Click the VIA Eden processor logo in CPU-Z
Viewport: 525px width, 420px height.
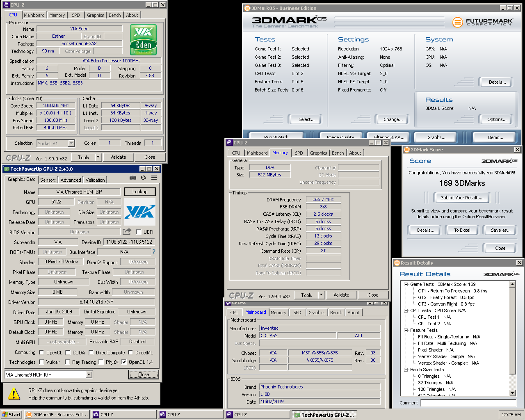click(x=144, y=40)
